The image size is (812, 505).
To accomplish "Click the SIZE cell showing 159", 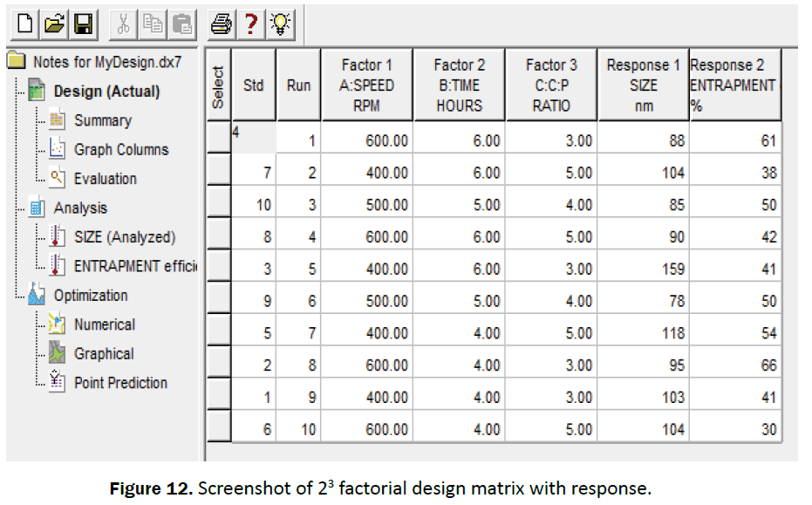I will pyautogui.click(x=644, y=269).
